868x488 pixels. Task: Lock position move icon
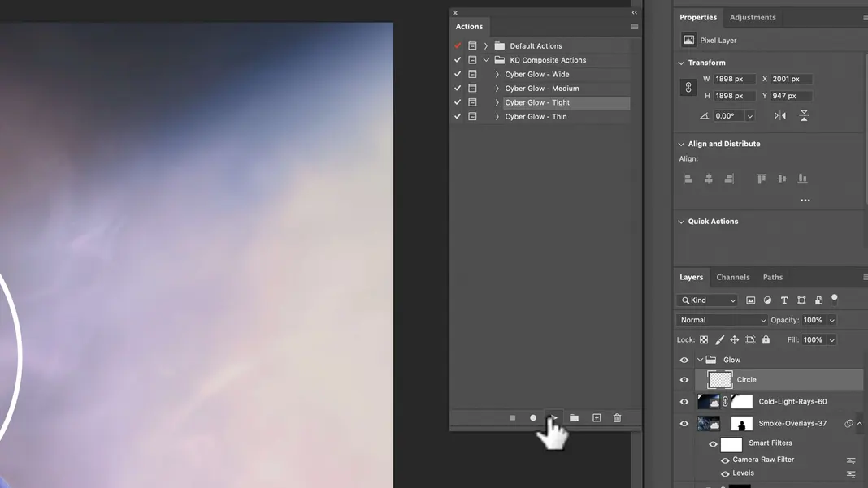tap(735, 339)
